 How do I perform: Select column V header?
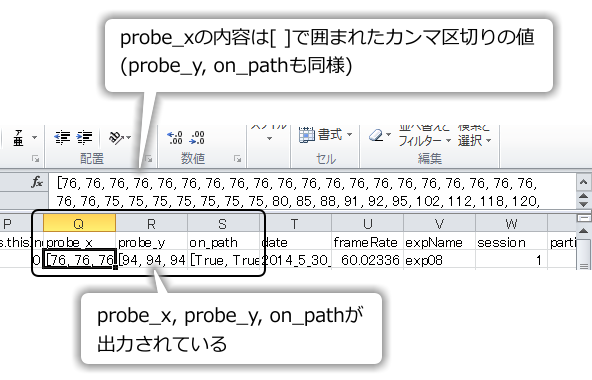tap(439, 224)
